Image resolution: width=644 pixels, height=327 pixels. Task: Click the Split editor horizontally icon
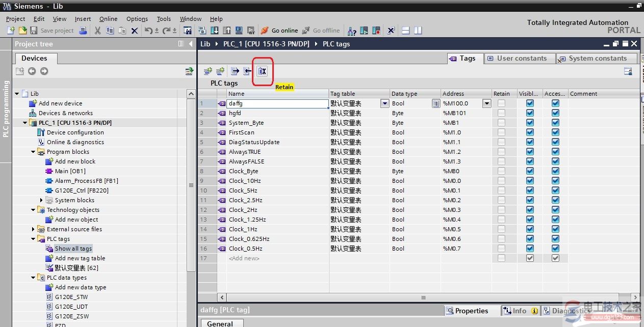tap(406, 31)
